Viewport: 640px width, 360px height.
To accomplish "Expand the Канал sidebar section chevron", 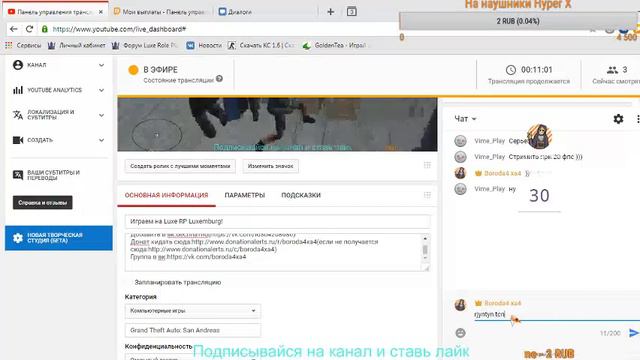I will (101, 65).
